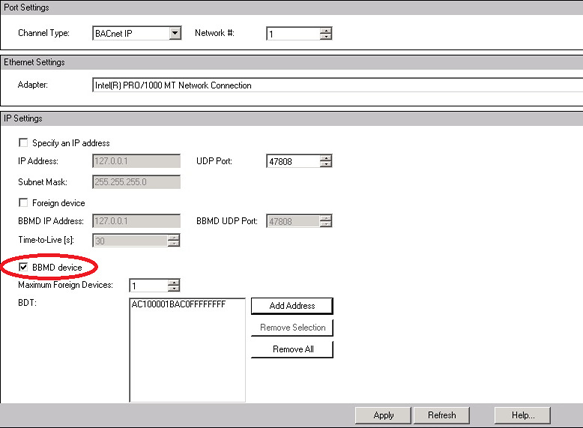This screenshot has width=583, height=428.
Task: Increase the UDP Port value
Action: [x=326, y=158]
